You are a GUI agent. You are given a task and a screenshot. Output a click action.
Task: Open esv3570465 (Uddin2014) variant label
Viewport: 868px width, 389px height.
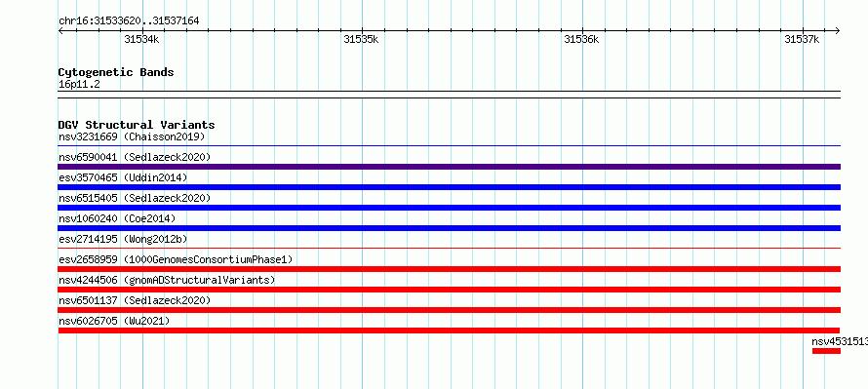tap(123, 177)
